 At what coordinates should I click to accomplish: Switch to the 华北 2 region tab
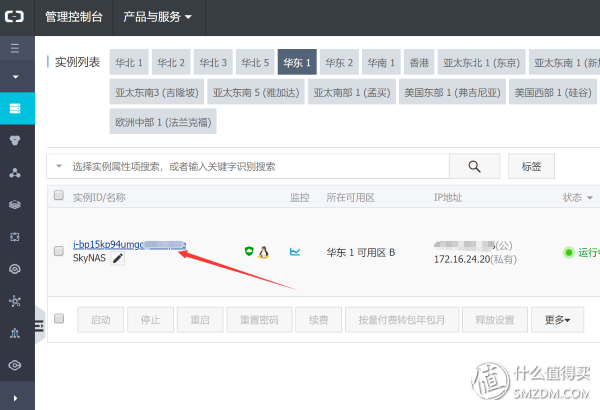click(171, 62)
